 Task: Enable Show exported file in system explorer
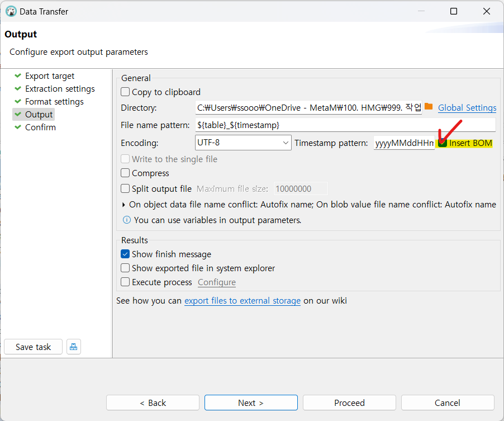pos(125,268)
